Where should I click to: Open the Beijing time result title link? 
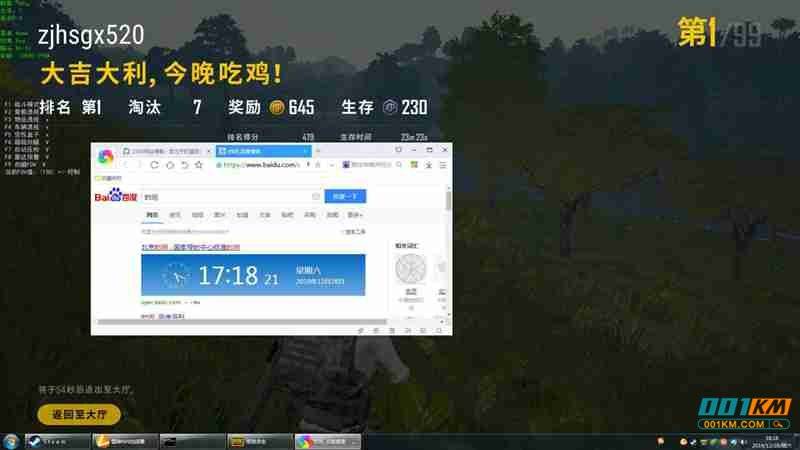[x=190, y=247]
